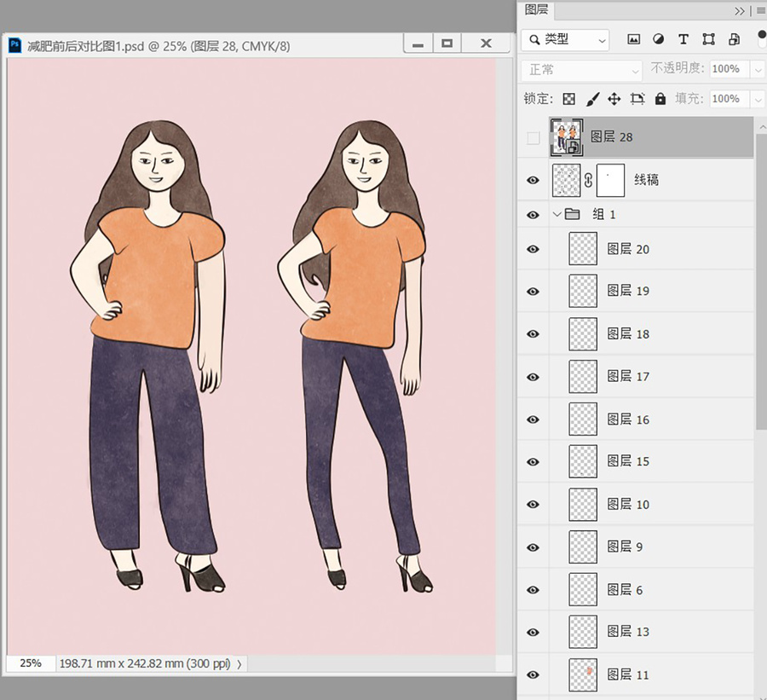This screenshot has height=700, width=767.
Task: Toggle visibility of 图层 20
Action: (533, 249)
